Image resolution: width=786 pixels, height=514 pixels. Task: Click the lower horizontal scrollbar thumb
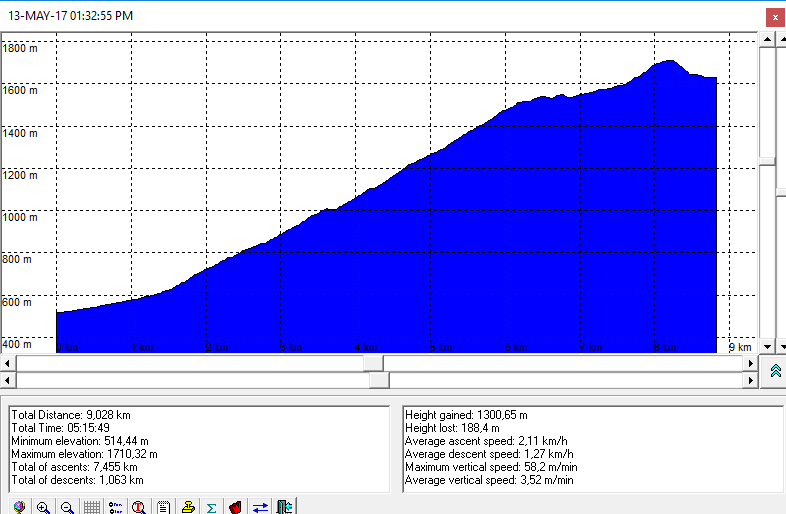point(378,380)
